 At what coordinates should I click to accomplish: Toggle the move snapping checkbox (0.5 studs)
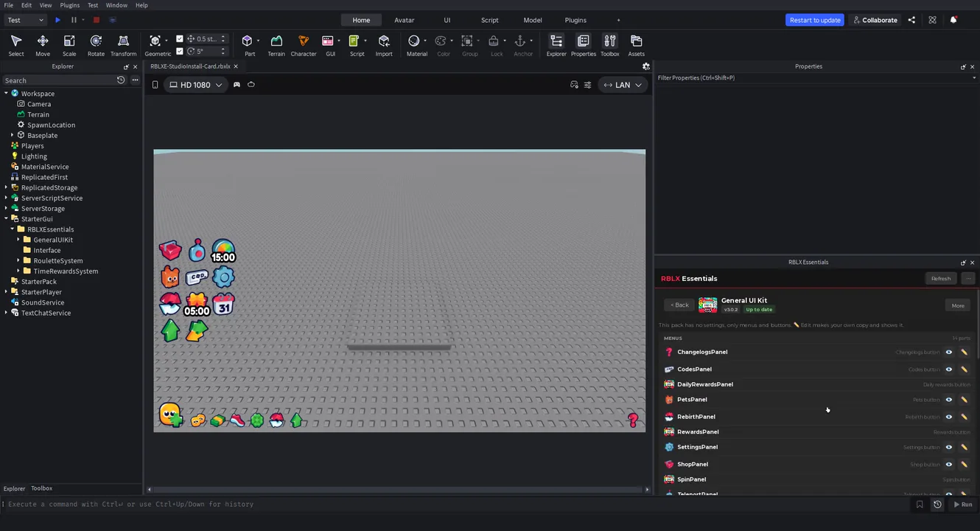[x=180, y=39]
